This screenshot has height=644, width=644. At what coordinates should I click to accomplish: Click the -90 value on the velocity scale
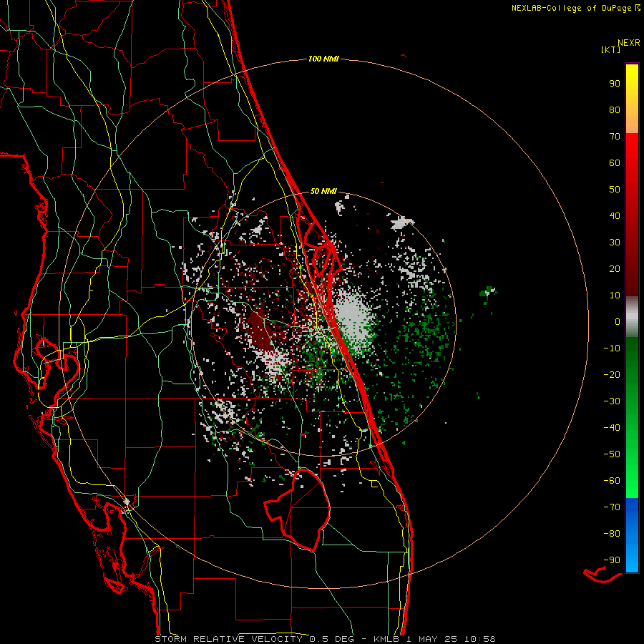[x=612, y=560]
